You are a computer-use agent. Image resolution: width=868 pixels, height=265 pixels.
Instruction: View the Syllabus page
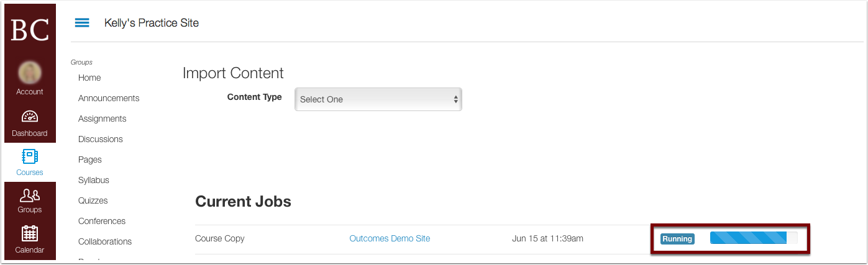point(93,180)
